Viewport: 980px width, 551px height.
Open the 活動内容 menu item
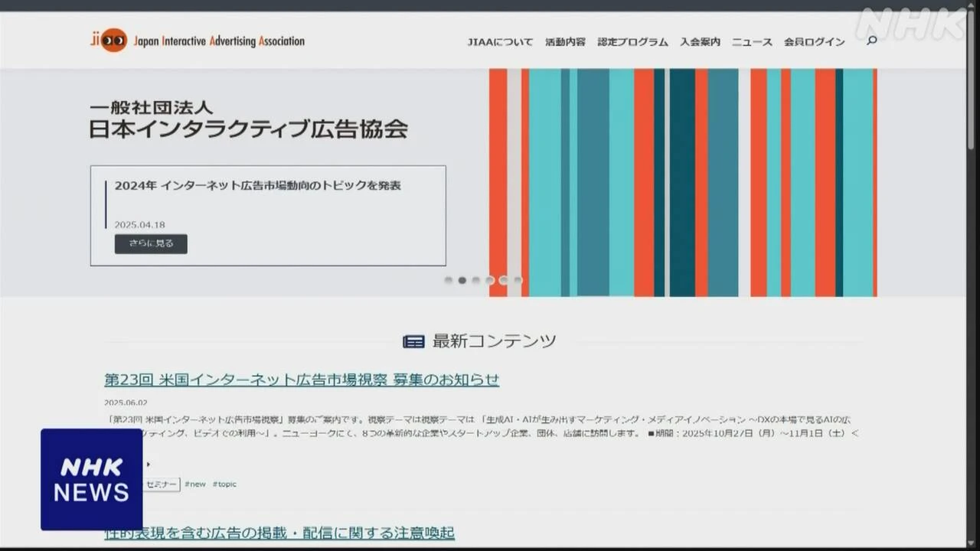coord(565,42)
